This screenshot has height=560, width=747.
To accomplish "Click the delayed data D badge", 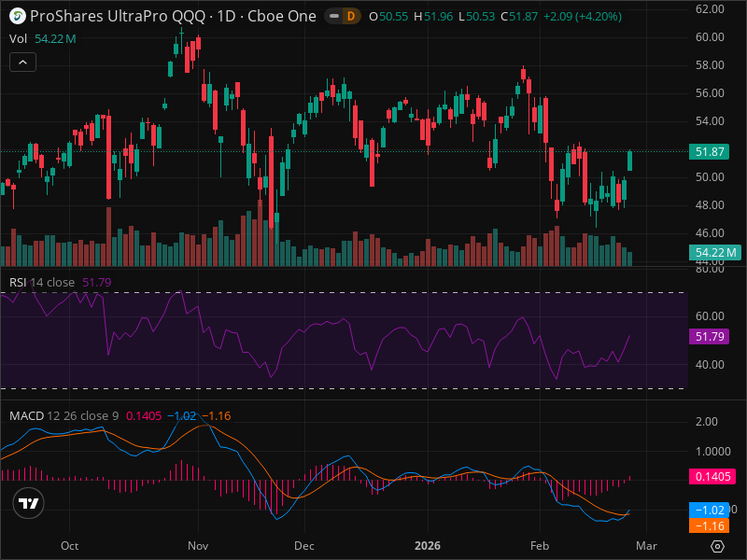I will (351, 17).
